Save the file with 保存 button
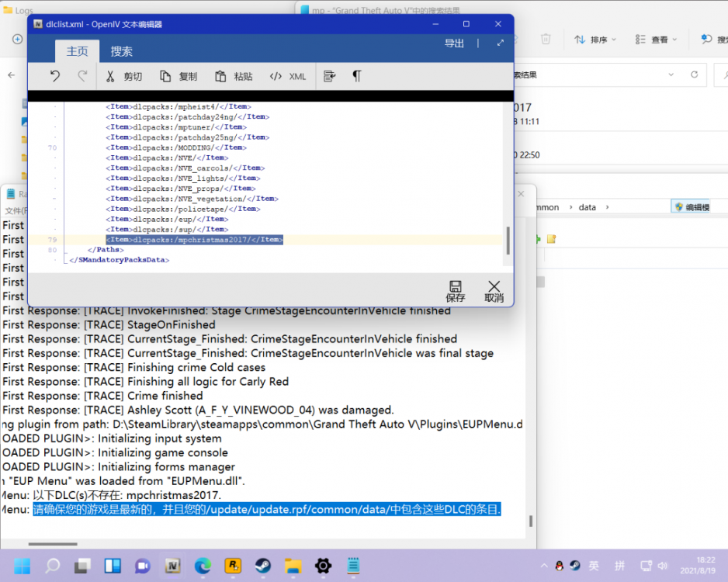 456,292
